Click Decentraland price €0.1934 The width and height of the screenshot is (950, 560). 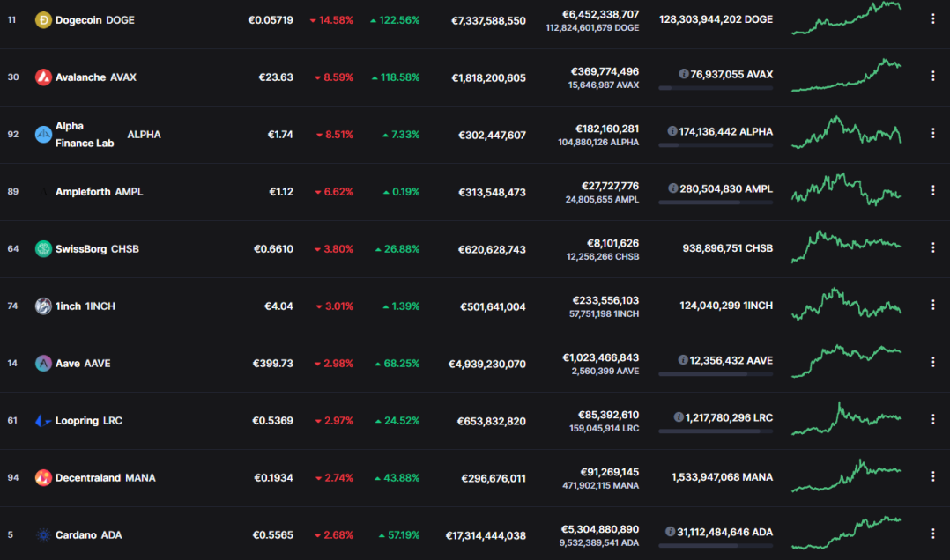[x=273, y=477]
